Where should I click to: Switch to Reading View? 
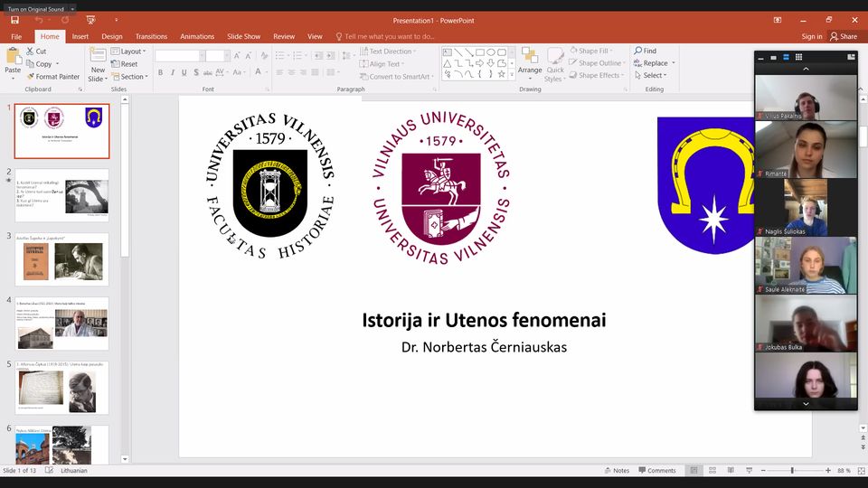point(731,470)
